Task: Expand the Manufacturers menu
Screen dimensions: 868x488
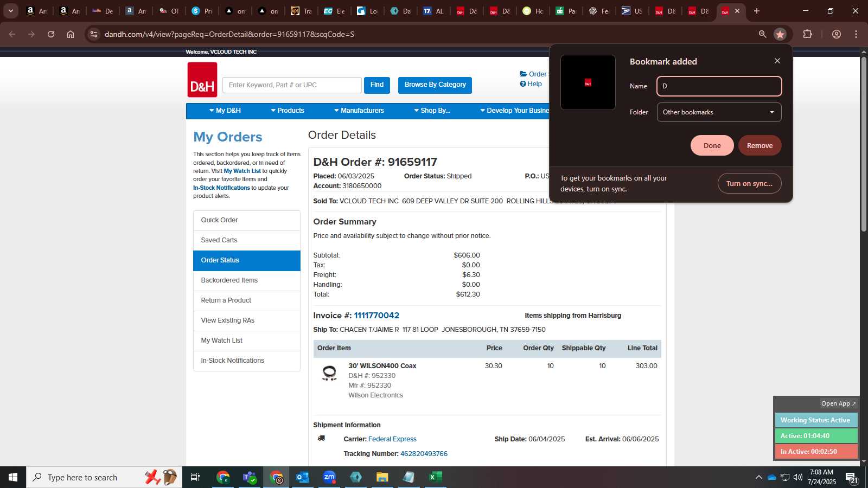Action: [x=359, y=111]
